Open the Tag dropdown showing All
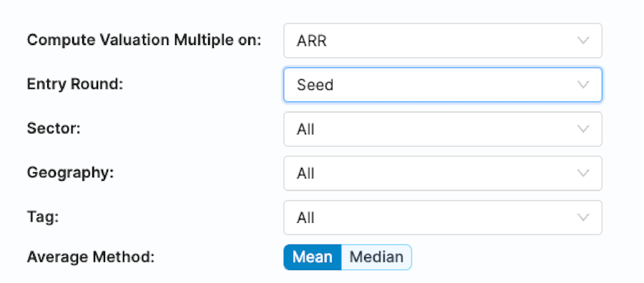Screen dimensions: 644x283 point(443,217)
